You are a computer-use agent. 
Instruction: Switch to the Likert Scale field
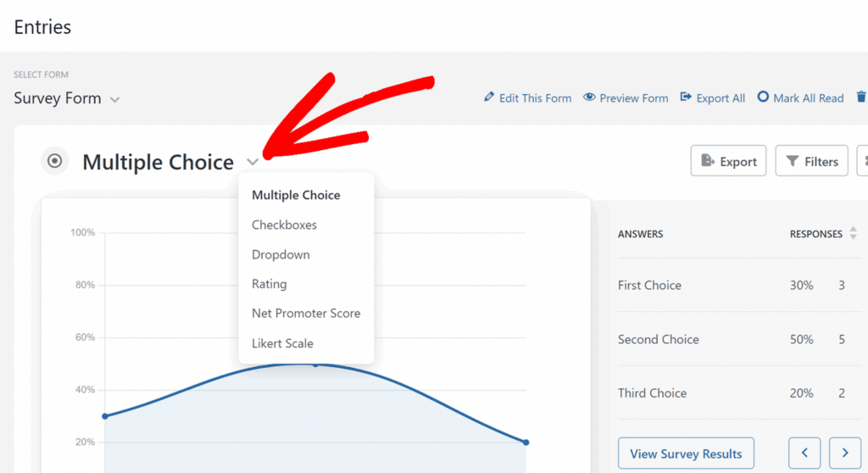tap(282, 343)
